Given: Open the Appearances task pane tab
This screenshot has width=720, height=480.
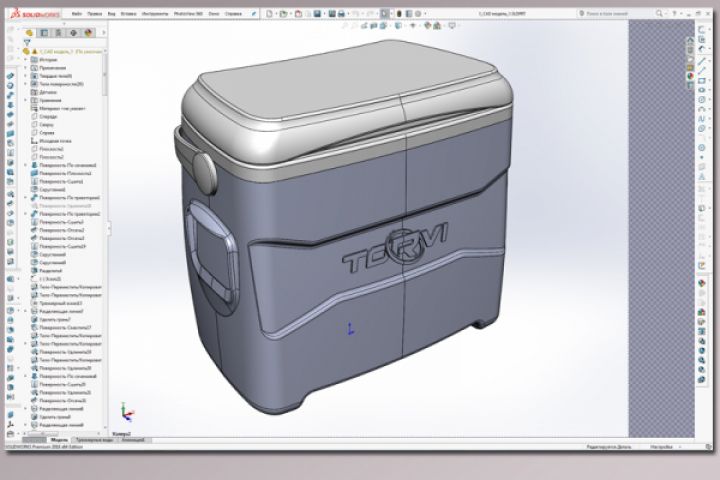Looking at the screenshot, I should coord(690,76).
